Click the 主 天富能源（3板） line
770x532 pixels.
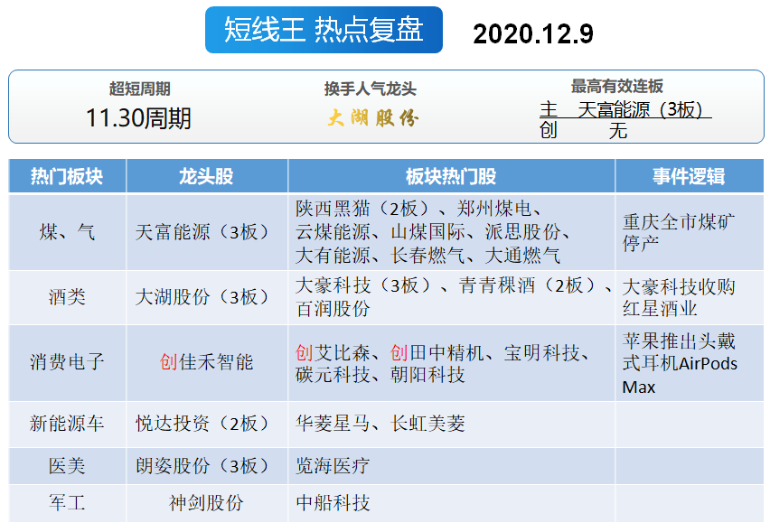click(x=624, y=109)
